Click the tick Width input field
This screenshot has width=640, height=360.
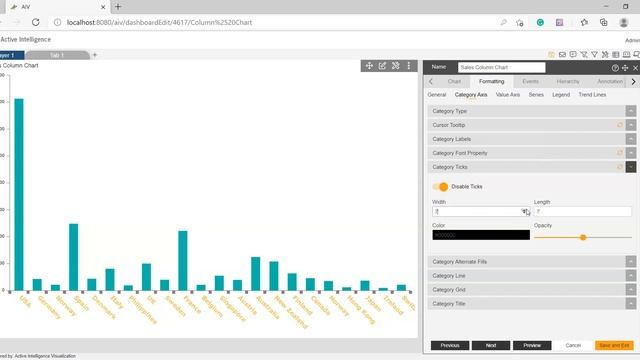click(481, 211)
